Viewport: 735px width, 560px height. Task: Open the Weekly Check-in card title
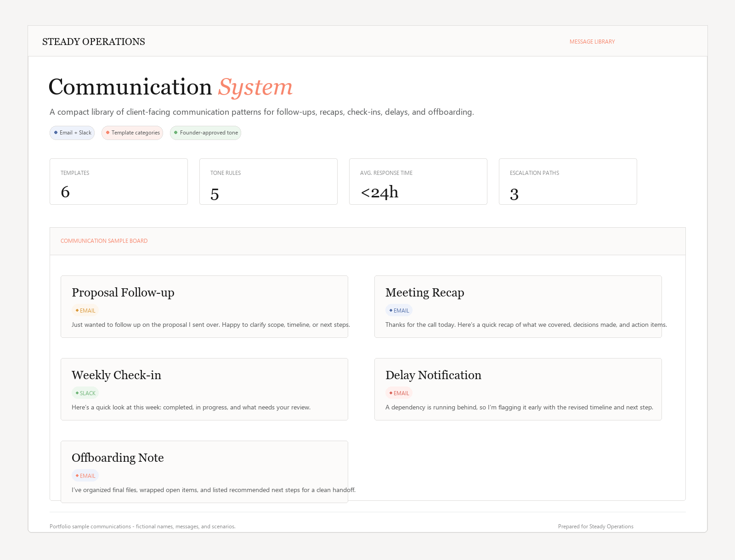tap(117, 375)
